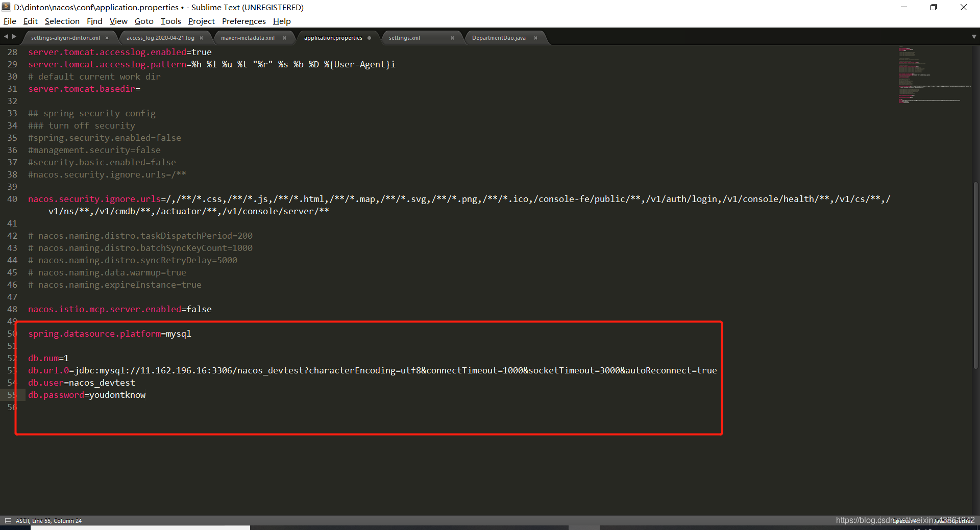The image size is (980, 530).
Task: Close the access_log.2020-04-21.log tab
Action: (x=201, y=38)
